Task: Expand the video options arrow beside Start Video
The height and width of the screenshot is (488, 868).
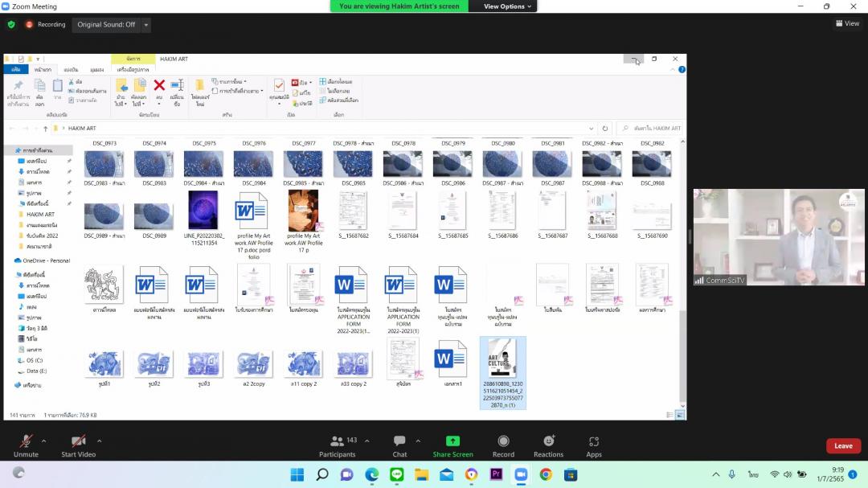Action: pos(99,441)
